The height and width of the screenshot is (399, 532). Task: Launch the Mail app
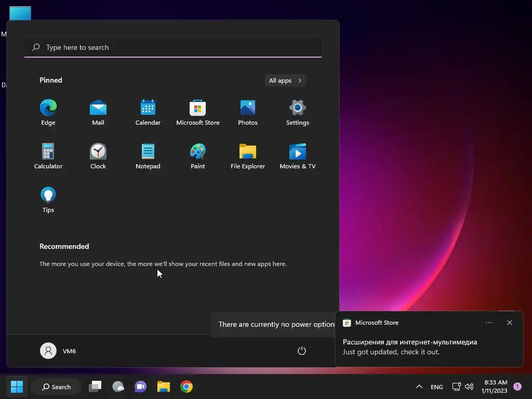[98, 113]
